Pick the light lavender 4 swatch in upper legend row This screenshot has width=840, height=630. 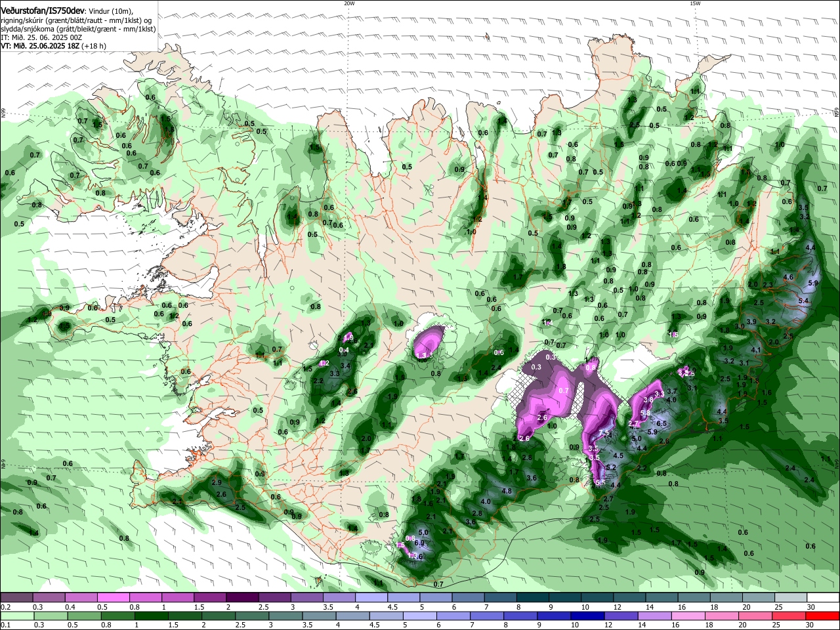pyautogui.click(x=370, y=598)
